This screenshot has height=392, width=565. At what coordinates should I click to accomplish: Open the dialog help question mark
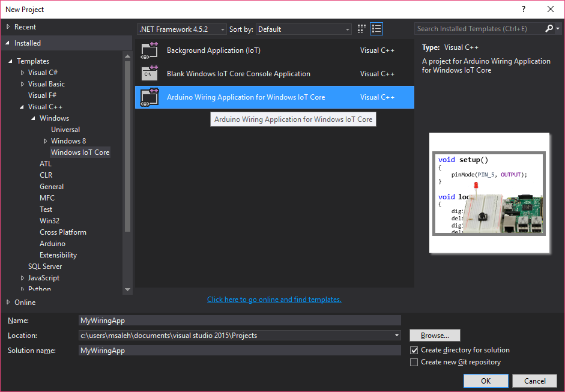[523, 10]
